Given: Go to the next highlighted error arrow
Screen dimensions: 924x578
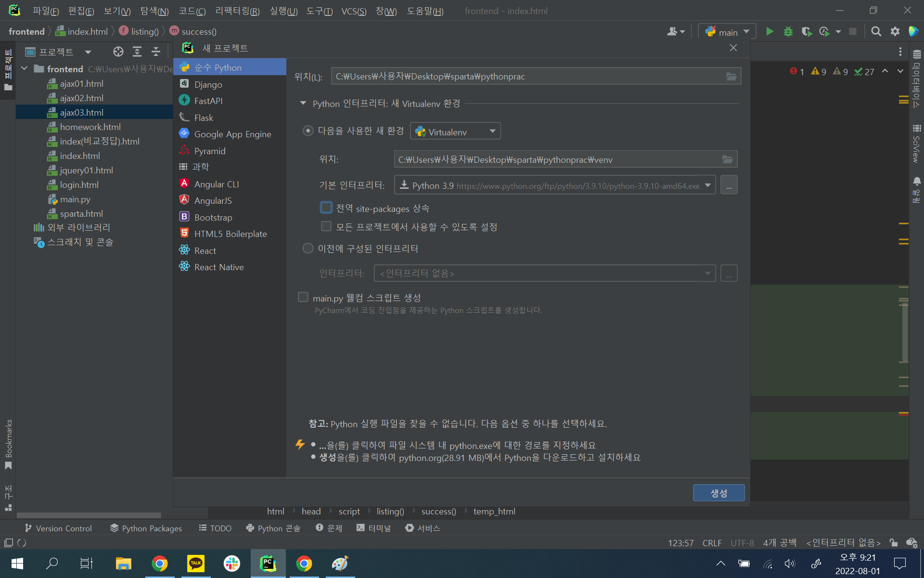Looking at the screenshot, I should tap(900, 71).
